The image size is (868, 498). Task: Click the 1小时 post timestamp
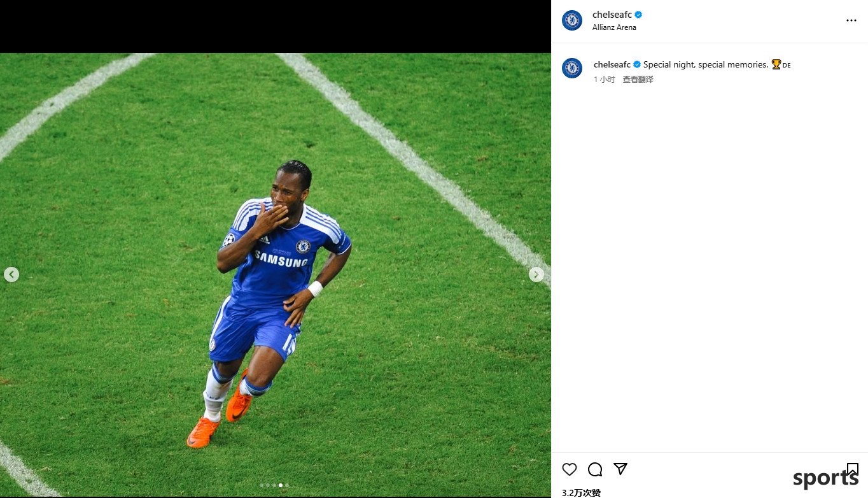pos(605,80)
